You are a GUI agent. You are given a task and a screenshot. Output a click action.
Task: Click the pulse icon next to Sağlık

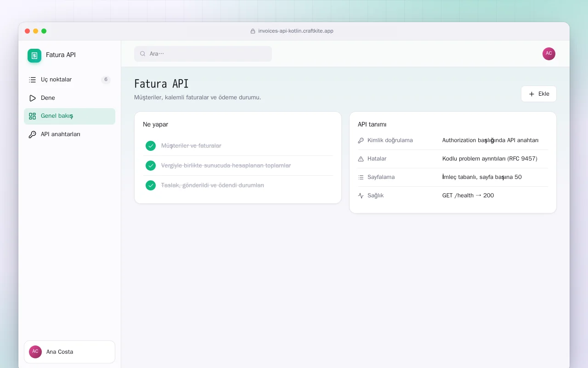[x=361, y=195]
